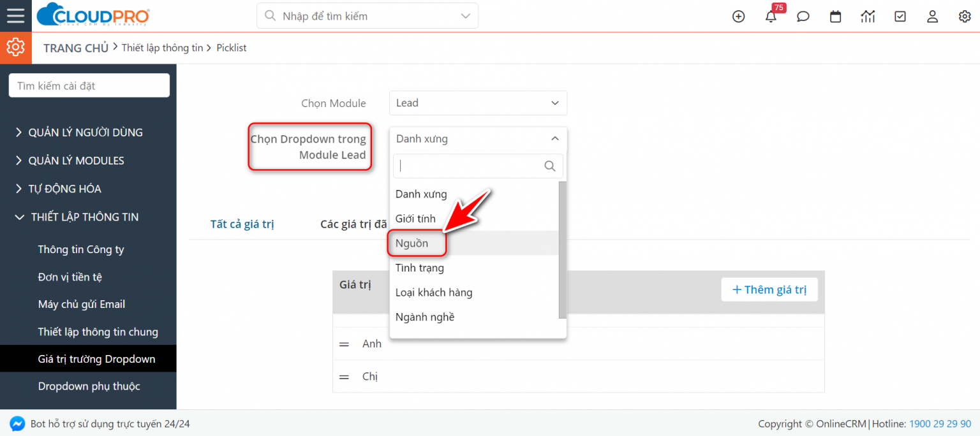Collapse the Danh xưng dropdown chevron
Image resolution: width=980 pixels, height=436 pixels.
click(x=554, y=139)
